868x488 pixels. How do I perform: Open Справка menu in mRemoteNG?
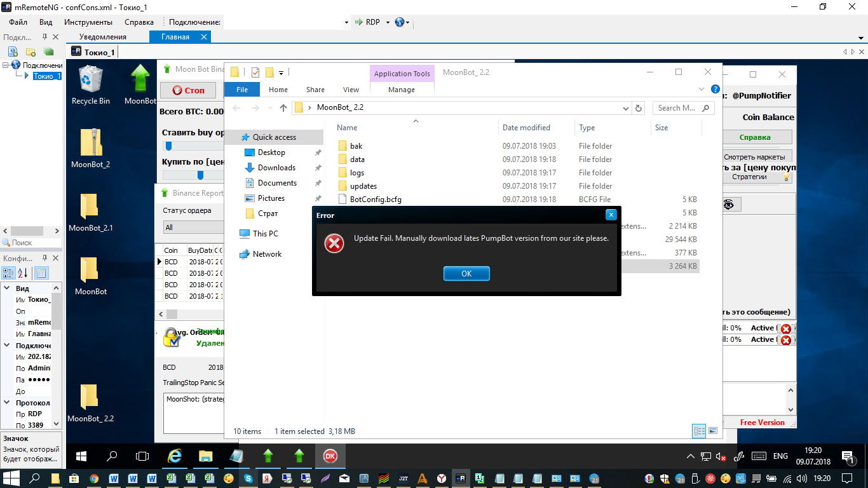[139, 22]
